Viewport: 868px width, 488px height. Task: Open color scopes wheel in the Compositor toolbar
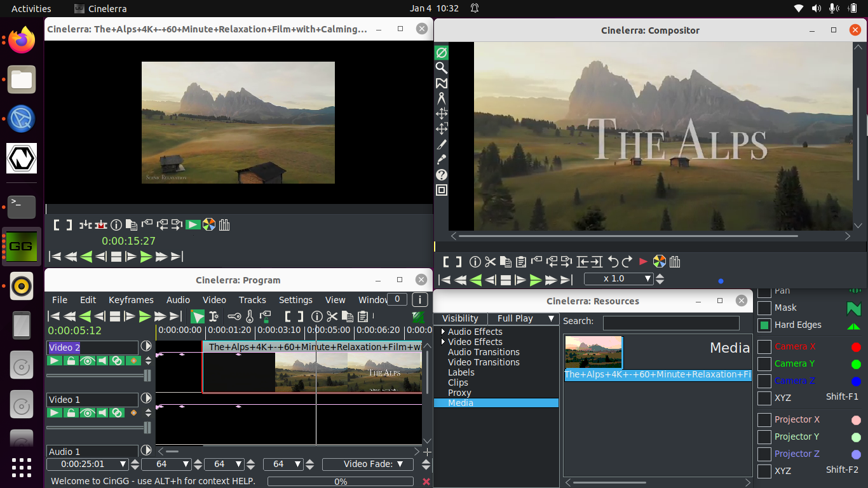pos(660,261)
